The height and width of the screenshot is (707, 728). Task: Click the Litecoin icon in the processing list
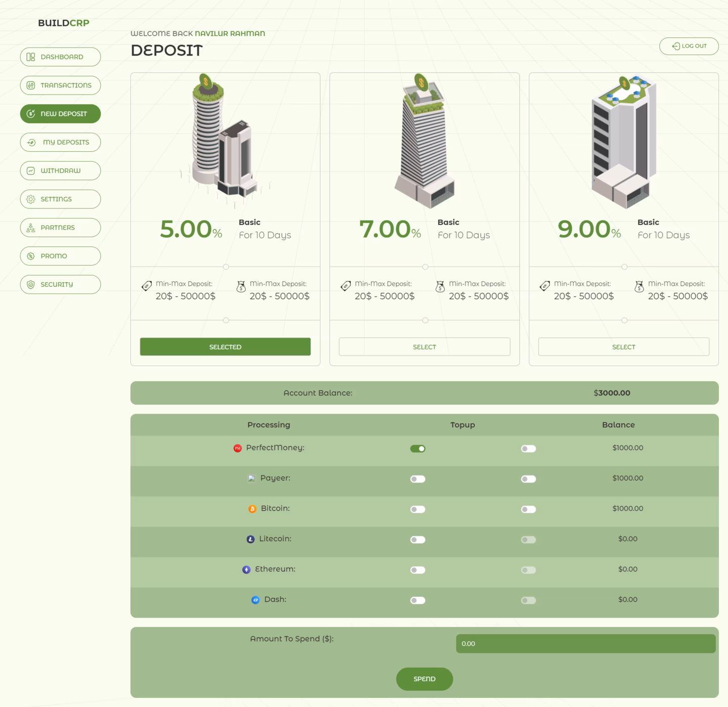pyautogui.click(x=250, y=539)
